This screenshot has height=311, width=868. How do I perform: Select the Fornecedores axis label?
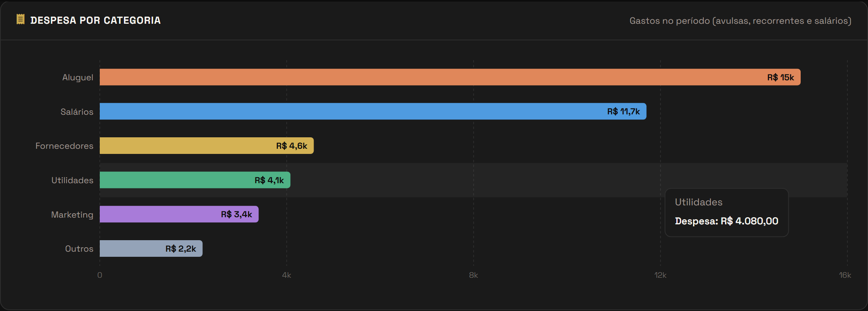pos(65,146)
